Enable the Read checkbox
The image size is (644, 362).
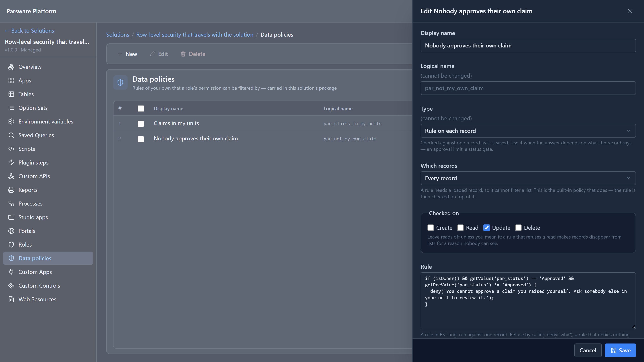[460, 228]
